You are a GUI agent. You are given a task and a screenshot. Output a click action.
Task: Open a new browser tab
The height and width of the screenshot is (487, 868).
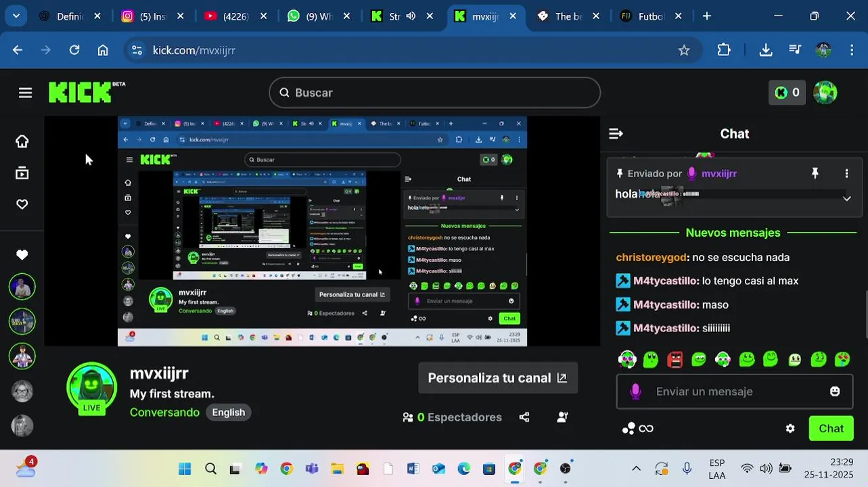(707, 16)
